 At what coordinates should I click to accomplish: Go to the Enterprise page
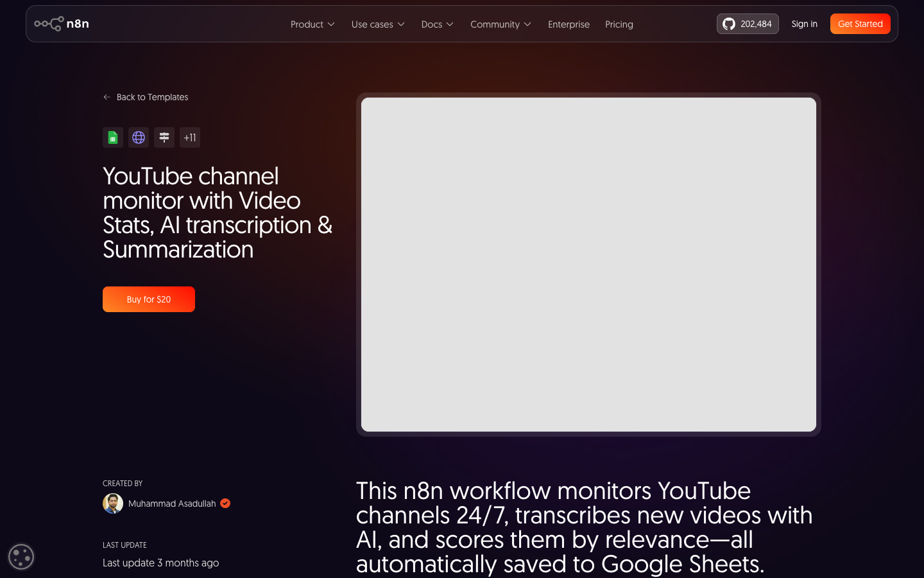[569, 24]
